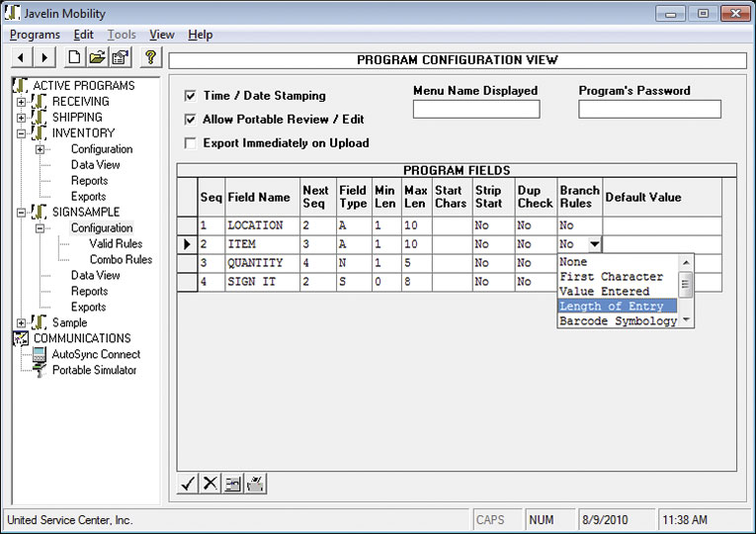This screenshot has width=756, height=534.
Task: Click the INVENTORY program icon
Action: pyautogui.click(x=39, y=133)
